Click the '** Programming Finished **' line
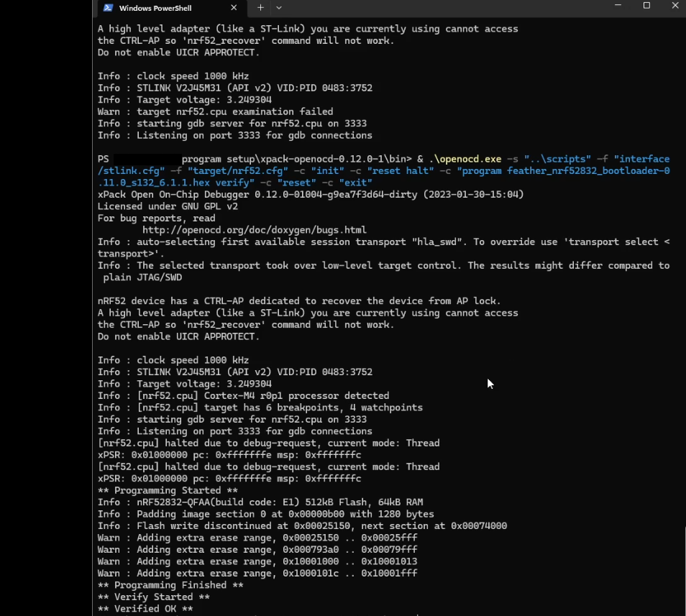 [x=170, y=585]
